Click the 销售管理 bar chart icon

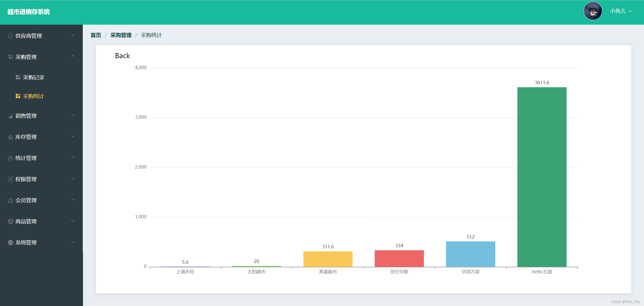click(x=11, y=116)
